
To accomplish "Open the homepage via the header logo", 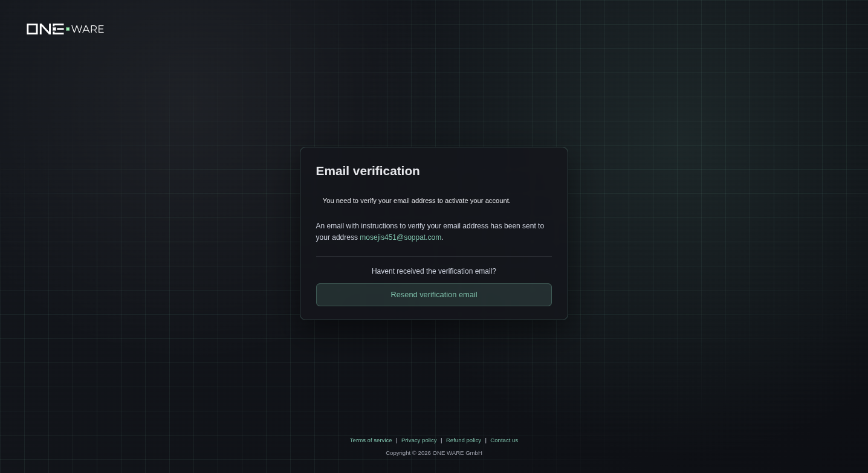I will click(65, 28).
